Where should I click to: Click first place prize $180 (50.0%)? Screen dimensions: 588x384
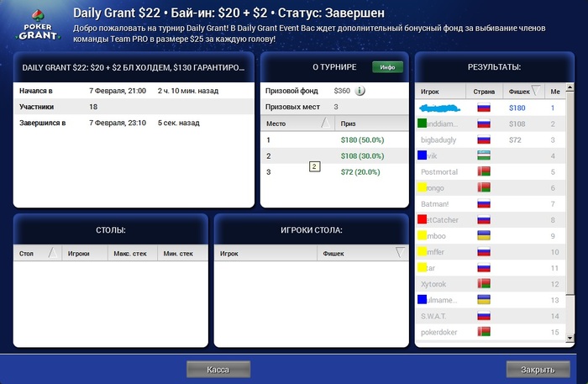362,139
